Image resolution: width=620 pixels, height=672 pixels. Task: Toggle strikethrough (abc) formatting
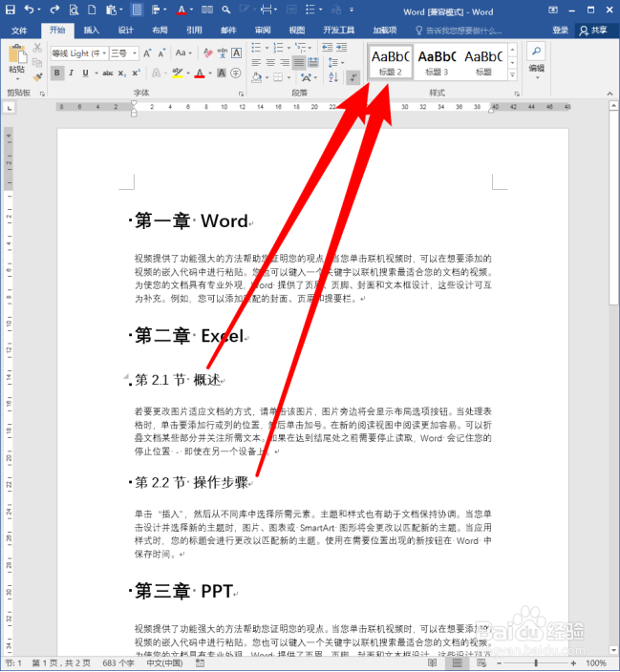point(108,73)
